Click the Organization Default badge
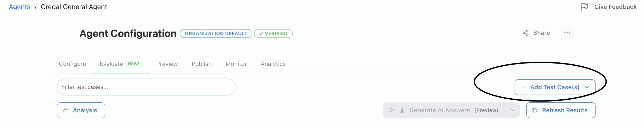This screenshot has width=644, height=127. [216, 33]
